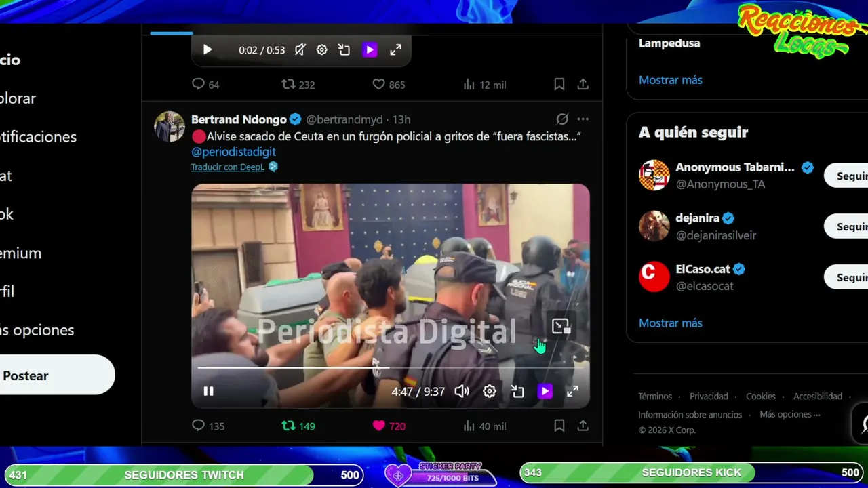This screenshot has height=488, width=868.
Task: Click Mostrar más under A quién seguir
Action: click(671, 323)
